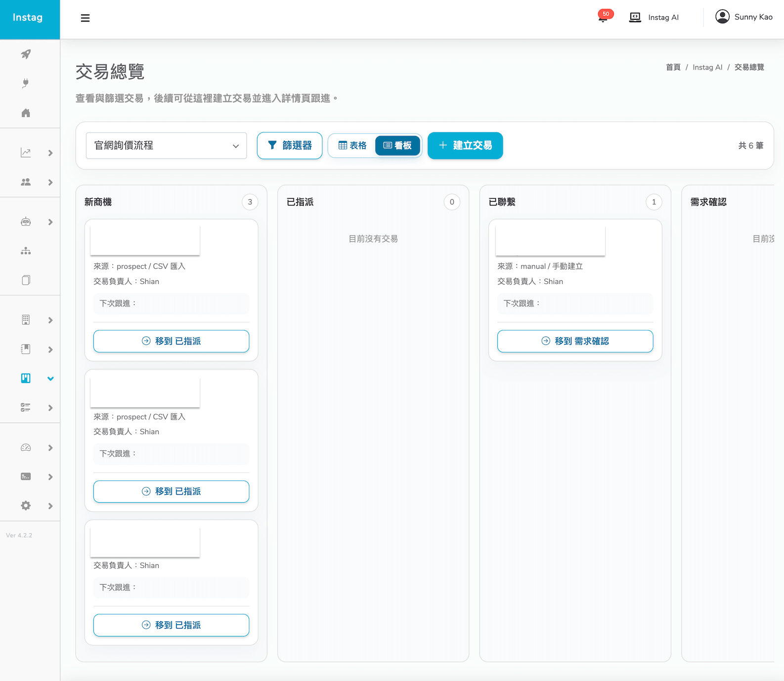Expand the chevron beside the users group icon
The image size is (784, 681).
point(50,182)
